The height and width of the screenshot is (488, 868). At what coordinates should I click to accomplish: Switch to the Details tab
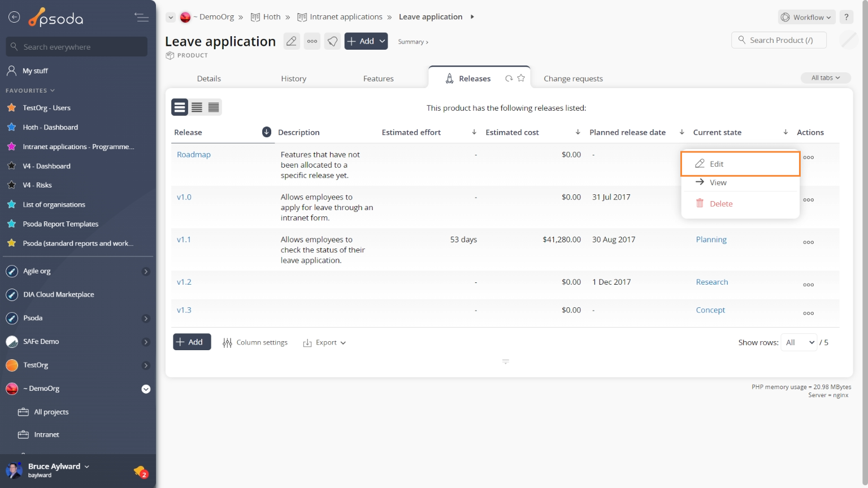pos(209,79)
